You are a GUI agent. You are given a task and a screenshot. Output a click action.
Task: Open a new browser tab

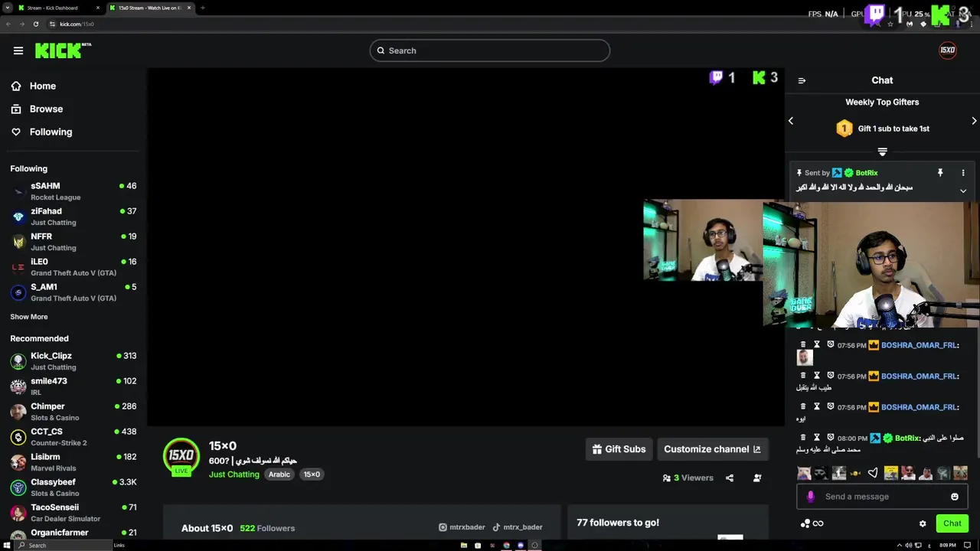(203, 8)
